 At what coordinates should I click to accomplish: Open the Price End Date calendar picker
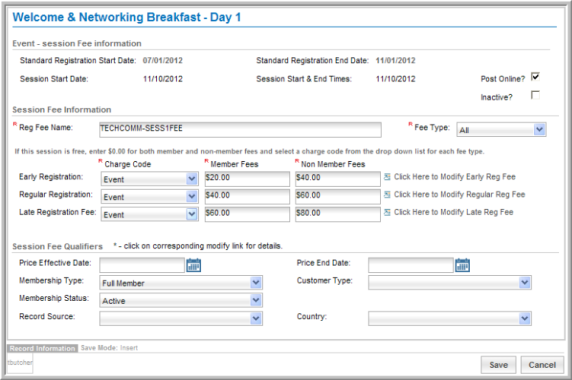tap(462, 265)
